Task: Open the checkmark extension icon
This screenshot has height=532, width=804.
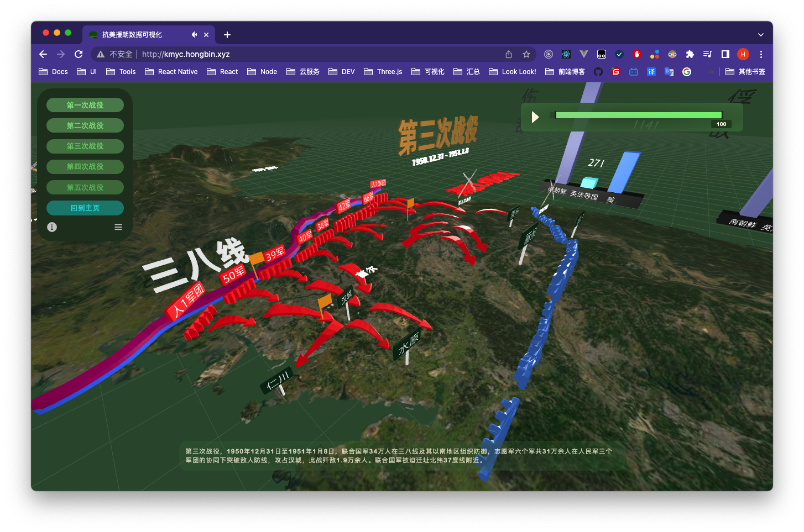Action: (x=619, y=54)
